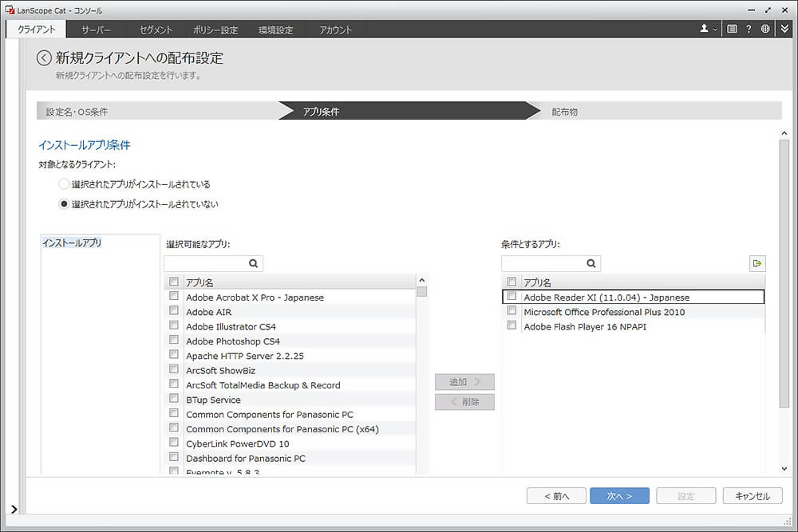This screenshot has width=798, height=532.
Task: Click the 設定 button
Action: (x=686, y=496)
